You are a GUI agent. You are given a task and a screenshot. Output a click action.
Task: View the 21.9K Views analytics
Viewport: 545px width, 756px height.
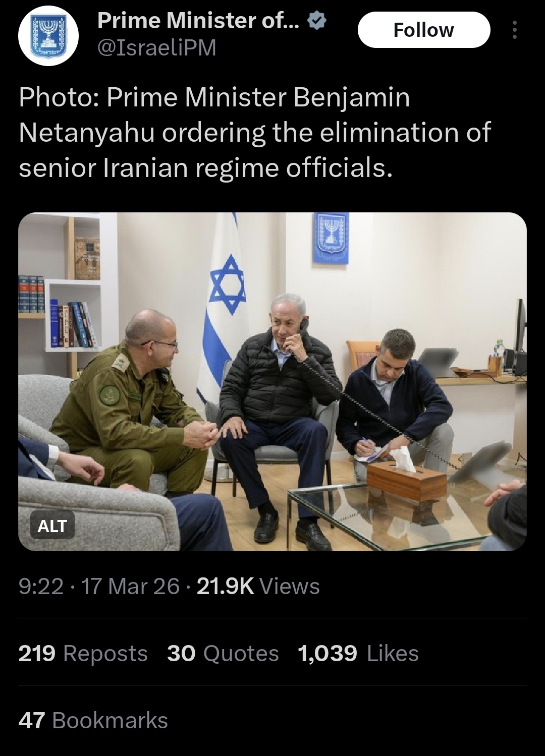click(258, 586)
